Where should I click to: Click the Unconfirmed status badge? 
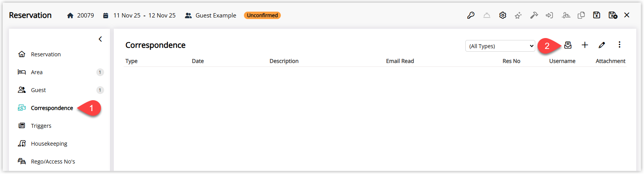[x=262, y=15]
